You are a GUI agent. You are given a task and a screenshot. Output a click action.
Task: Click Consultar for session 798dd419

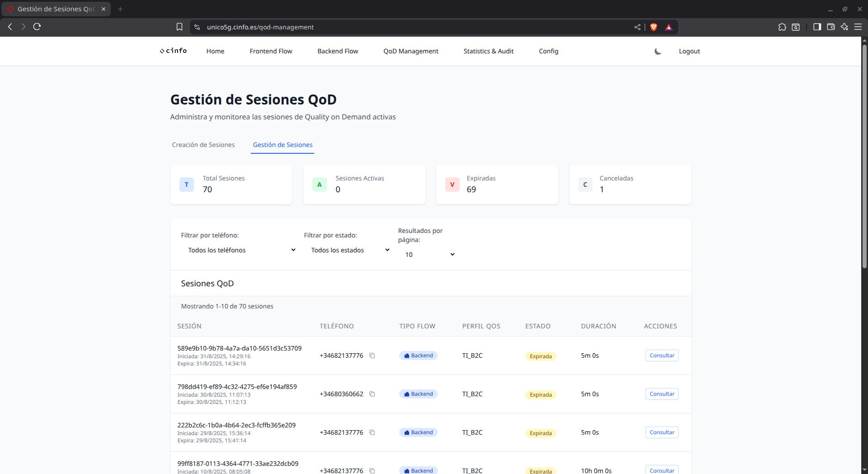point(661,394)
